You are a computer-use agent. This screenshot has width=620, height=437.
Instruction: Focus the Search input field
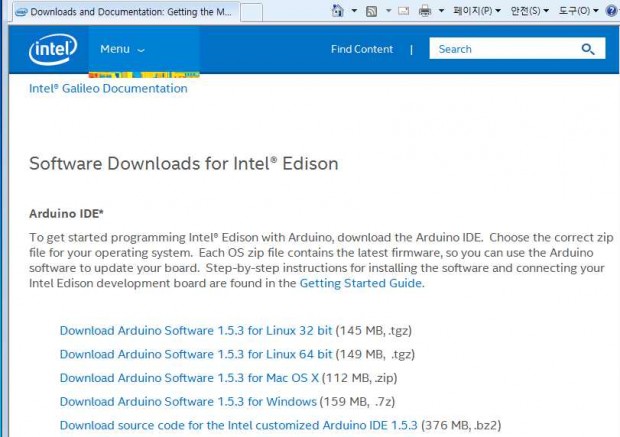tap(504, 49)
